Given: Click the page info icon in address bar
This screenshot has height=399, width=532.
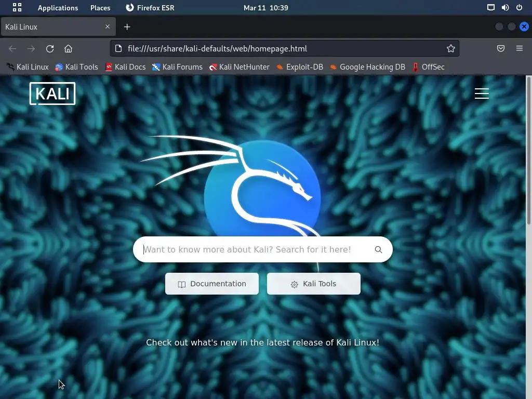Looking at the screenshot, I should [118, 48].
